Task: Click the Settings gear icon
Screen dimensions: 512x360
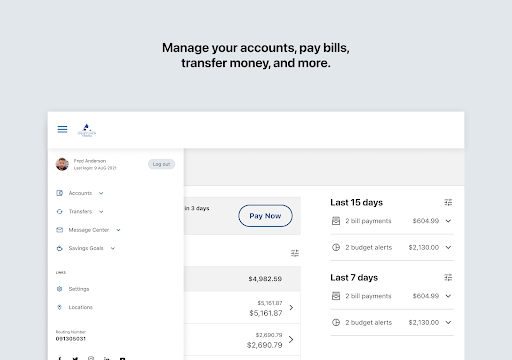Action: (60, 289)
